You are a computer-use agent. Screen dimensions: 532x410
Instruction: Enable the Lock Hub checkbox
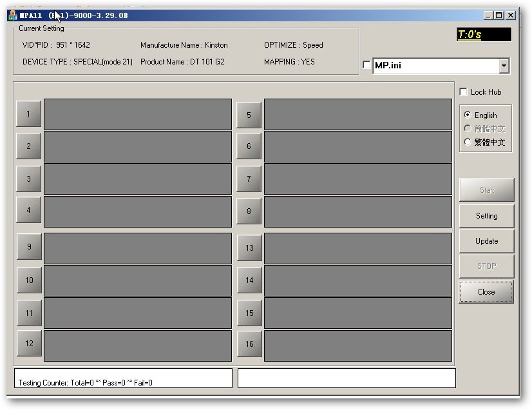[x=463, y=92]
